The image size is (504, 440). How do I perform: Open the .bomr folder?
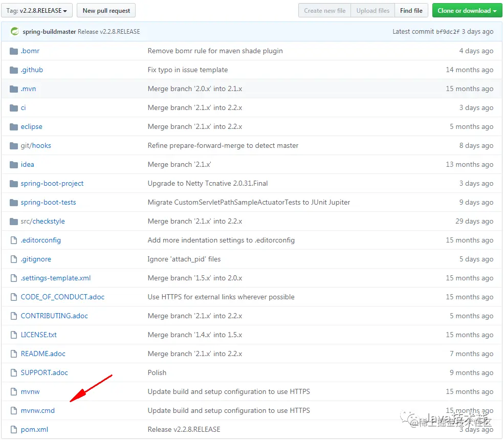pos(30,51)
